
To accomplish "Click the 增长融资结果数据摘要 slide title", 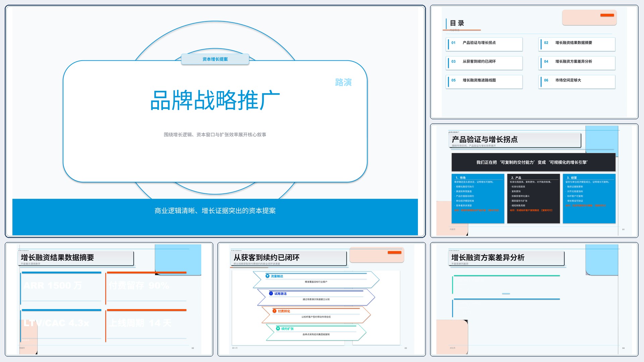I will [57, 257].
